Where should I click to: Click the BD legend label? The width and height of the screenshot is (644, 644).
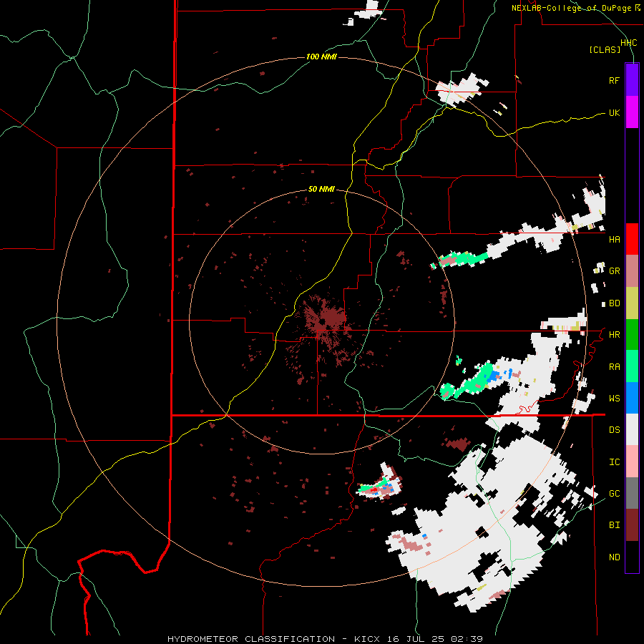(x=614, y=303)
